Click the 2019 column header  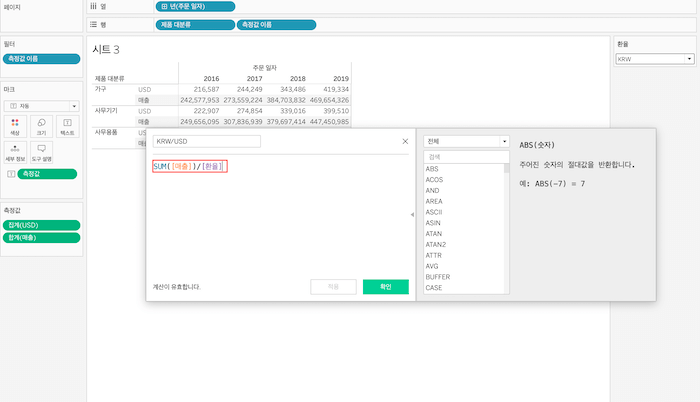point(341,79)
